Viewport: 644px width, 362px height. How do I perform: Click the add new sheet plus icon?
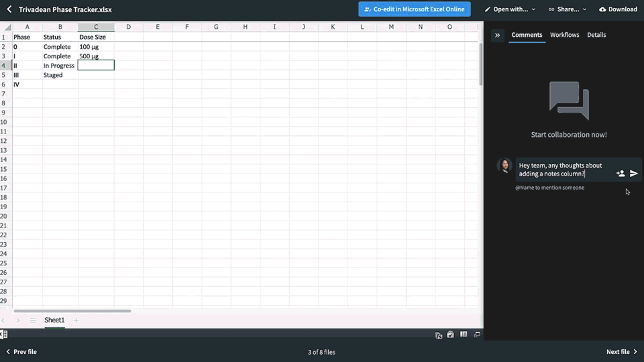[x=76, y=320]
